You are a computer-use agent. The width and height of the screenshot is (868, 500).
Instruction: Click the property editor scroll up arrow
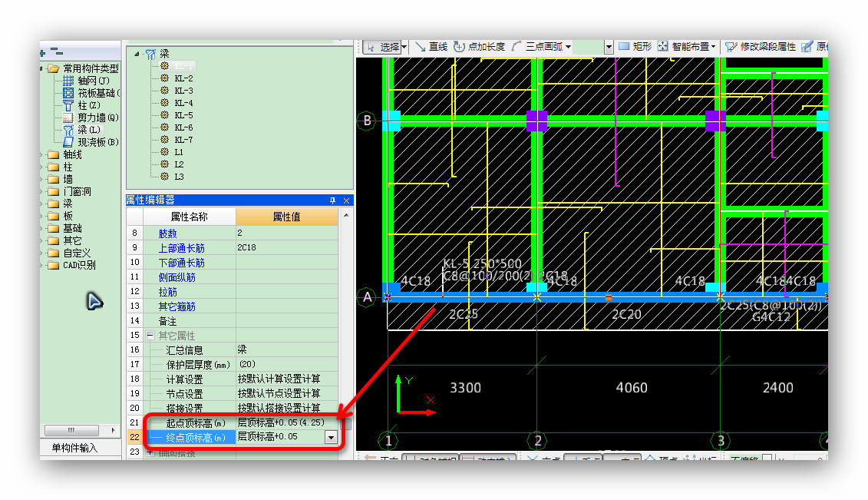click(346, 215)
